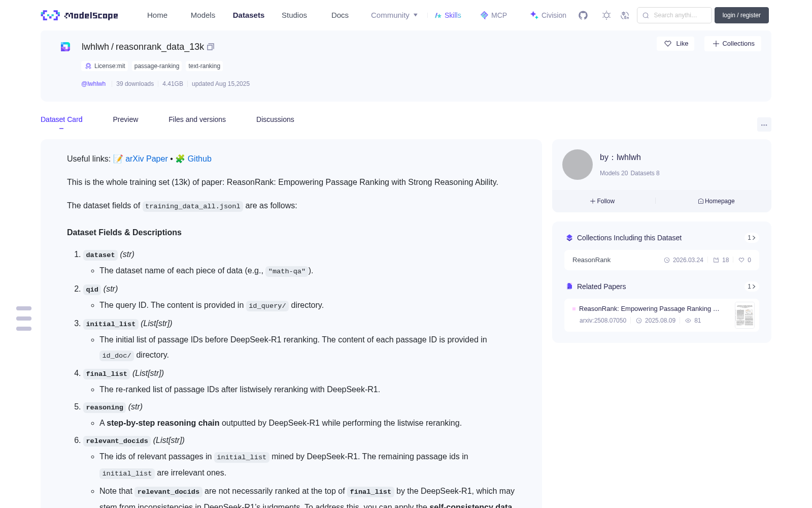Click the search magnifier icon
This screenshot has height=508, width=812.
(646, 15)
